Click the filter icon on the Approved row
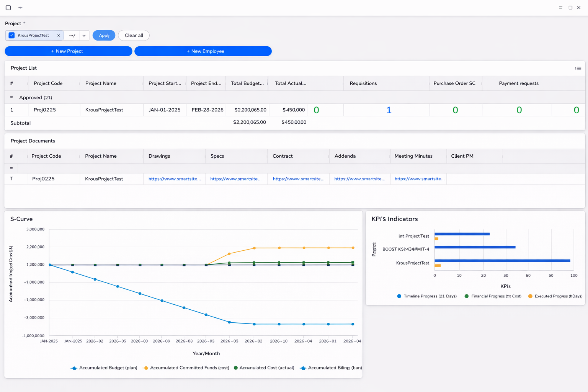 (x=11, y=97)
